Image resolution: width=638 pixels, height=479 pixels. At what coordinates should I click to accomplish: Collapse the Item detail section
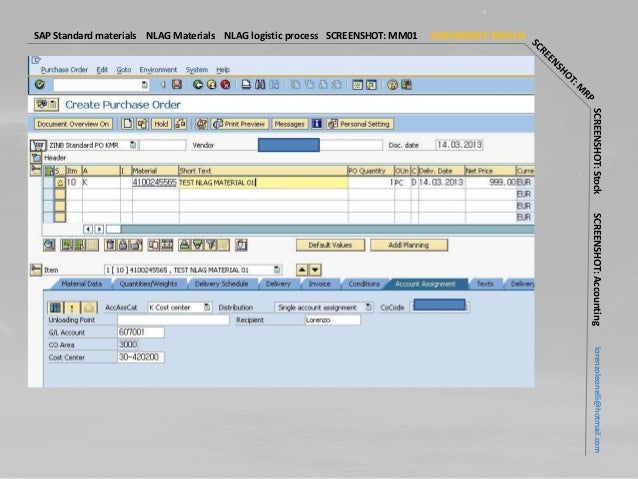pos(36,270)
